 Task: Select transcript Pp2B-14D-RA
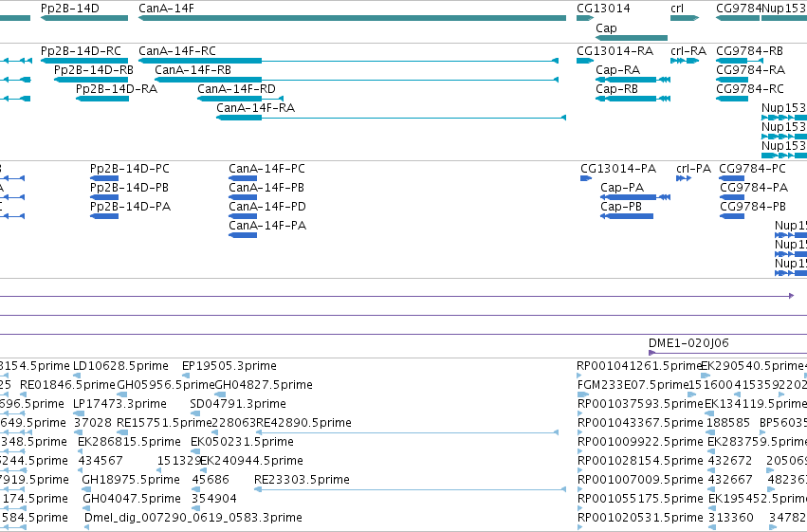102,99
